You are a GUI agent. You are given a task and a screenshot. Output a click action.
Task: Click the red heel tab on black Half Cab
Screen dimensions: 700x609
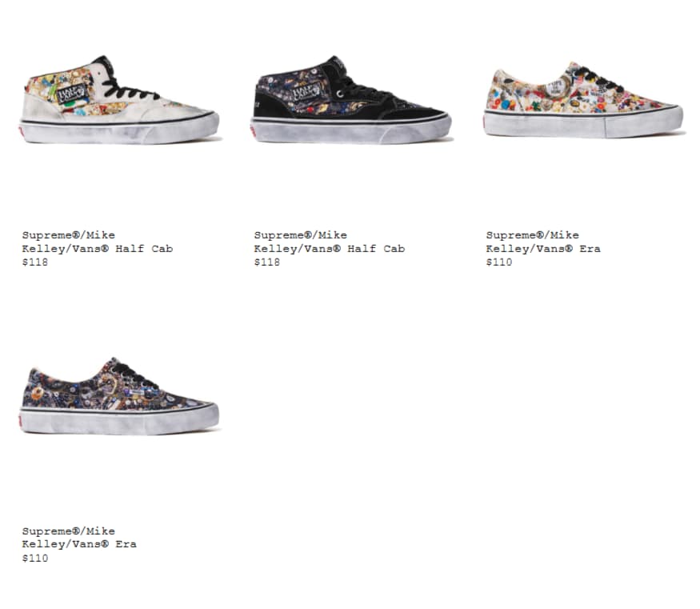click(253, 132)
